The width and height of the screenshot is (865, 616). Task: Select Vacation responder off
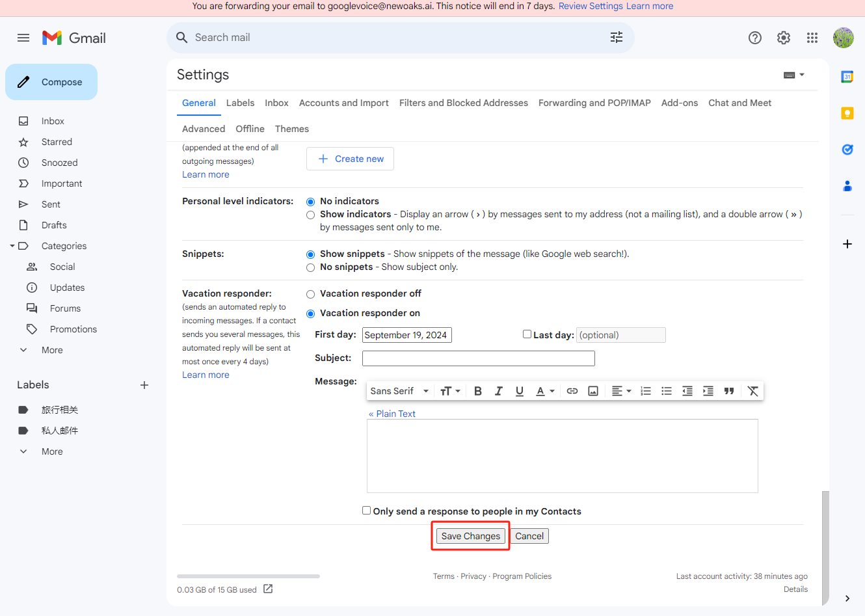(x=311, y=294)
